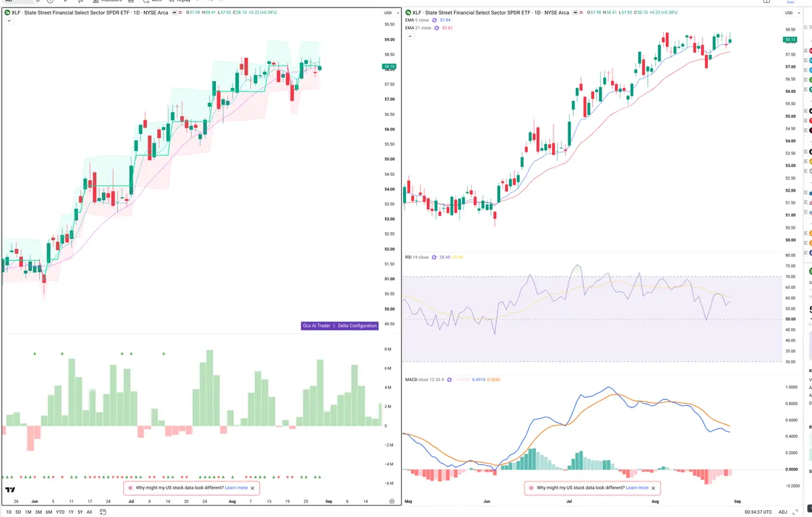Toggle ADJ adjusted data button
Viewport: 812px width, 517px height.
783,512
